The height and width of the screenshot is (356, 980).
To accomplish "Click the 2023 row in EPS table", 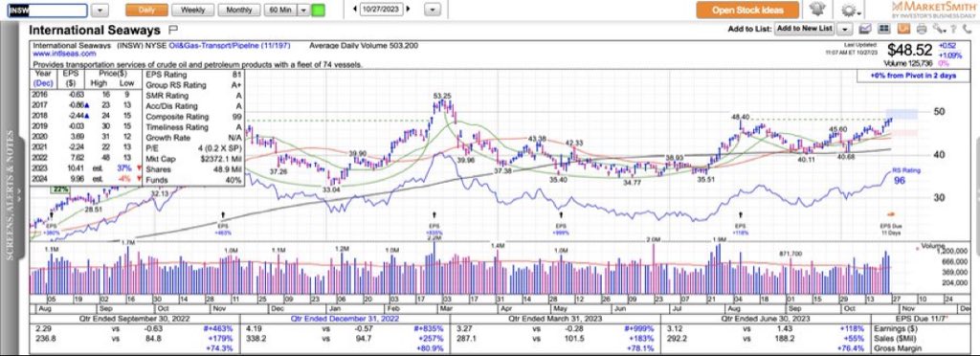I will coord(87,168).
